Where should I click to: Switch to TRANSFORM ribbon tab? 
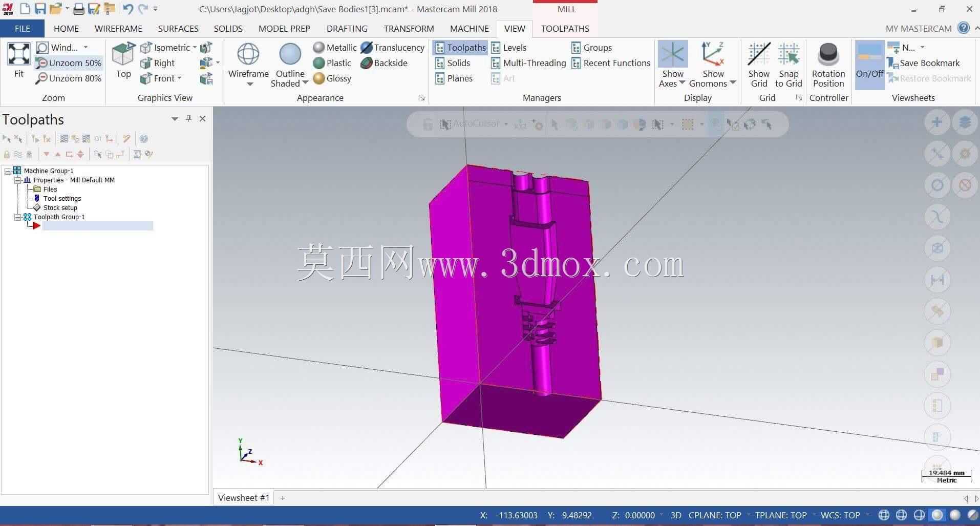tap(409, 29)
